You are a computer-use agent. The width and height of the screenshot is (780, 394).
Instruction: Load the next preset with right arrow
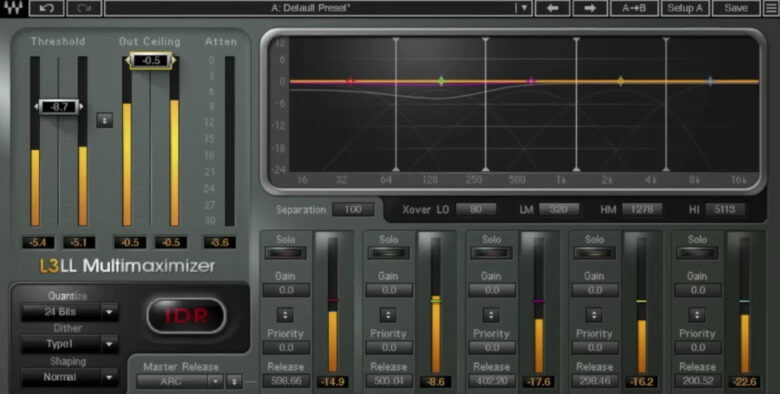pyautogui.click(x=590, y=8)
